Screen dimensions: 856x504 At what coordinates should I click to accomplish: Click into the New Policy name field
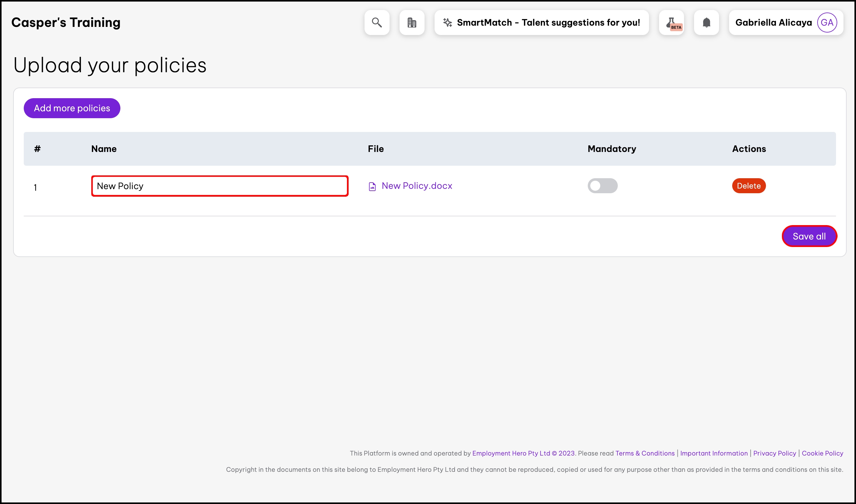[x=219, y=186]
